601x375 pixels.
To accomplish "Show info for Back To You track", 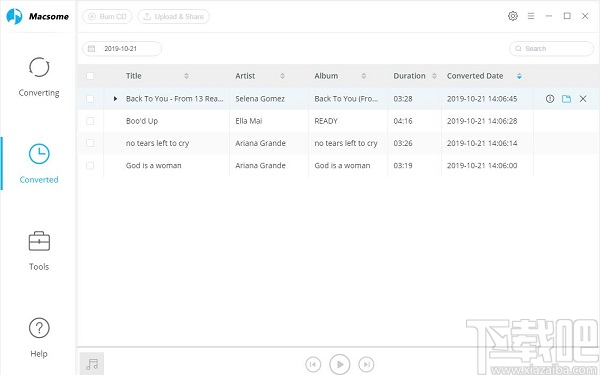I will (x=550, y=99).
